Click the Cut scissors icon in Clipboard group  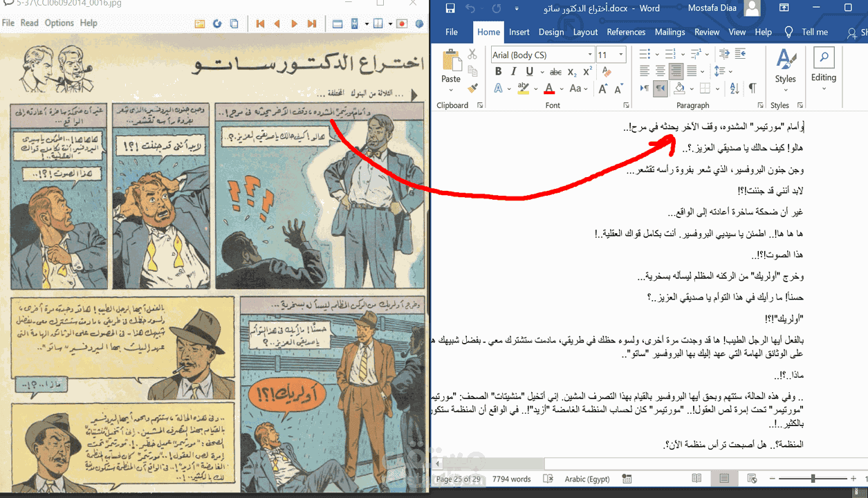pyautogui.click(x=472, y=54)
